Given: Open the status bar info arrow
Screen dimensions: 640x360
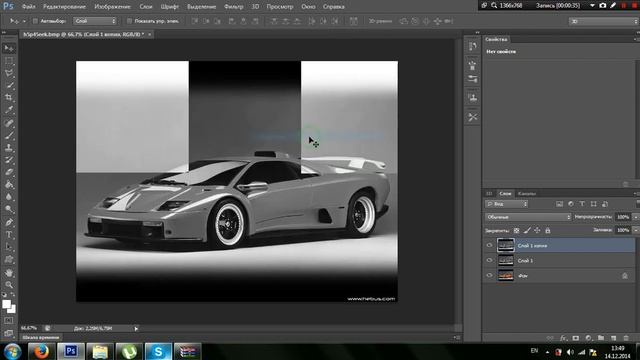Looking at the screenshot, I should point(136,328).
